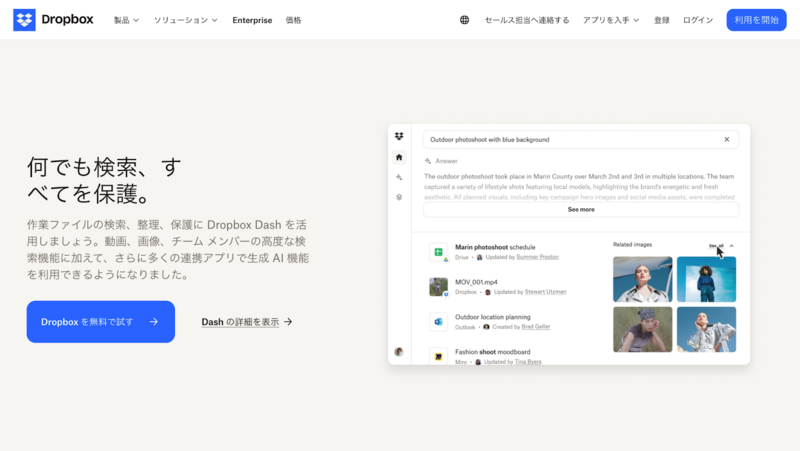Viewport: 800px width, 451px height.
Task: Click the Marin photoshoot schedule title
Action: (495, 247)
